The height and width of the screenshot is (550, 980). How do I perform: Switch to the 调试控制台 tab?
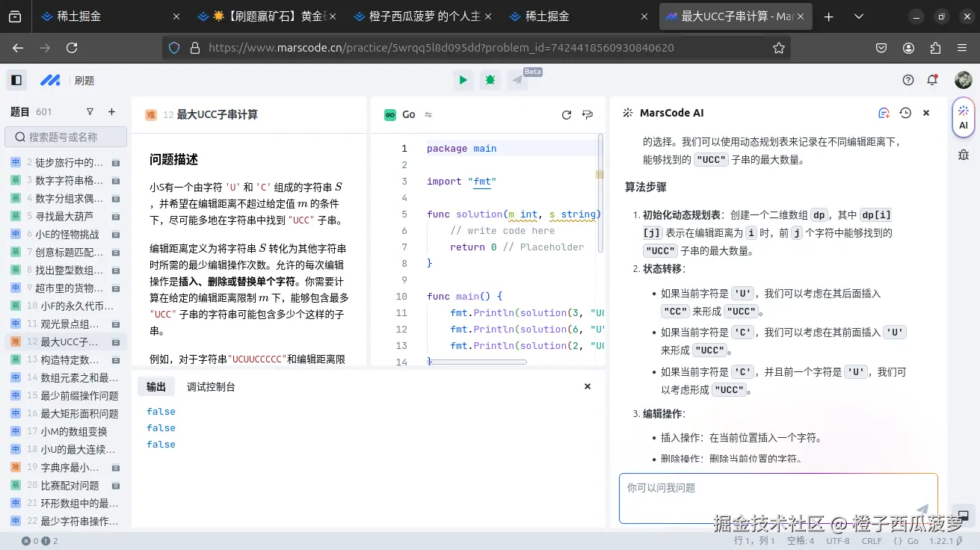[211, 386]
